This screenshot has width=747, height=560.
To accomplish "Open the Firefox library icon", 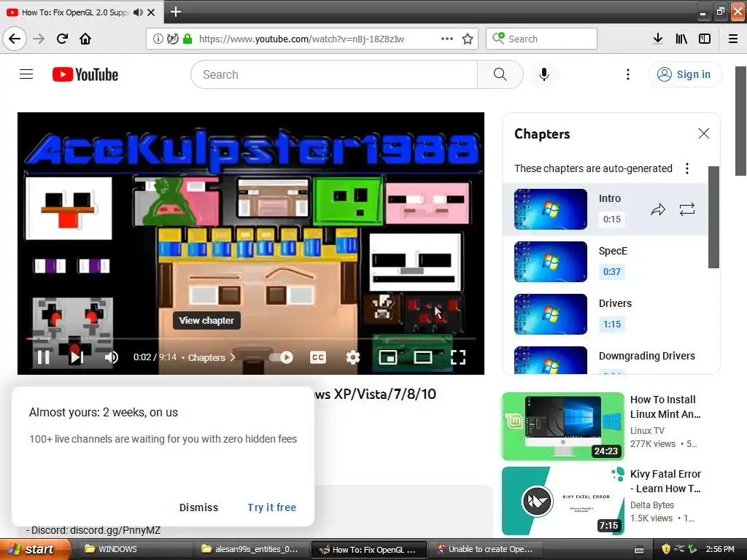I will pyautogui.click(x=681, y=39).
